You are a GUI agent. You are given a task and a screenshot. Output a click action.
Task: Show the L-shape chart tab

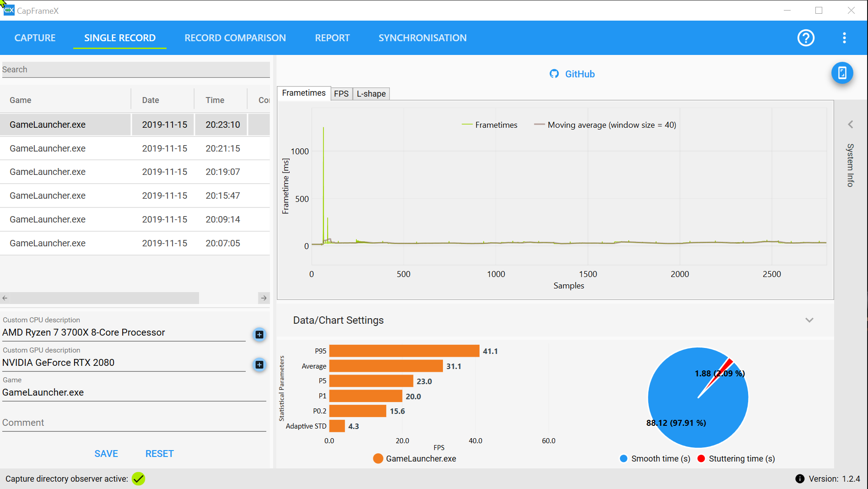tap(371, 94)
